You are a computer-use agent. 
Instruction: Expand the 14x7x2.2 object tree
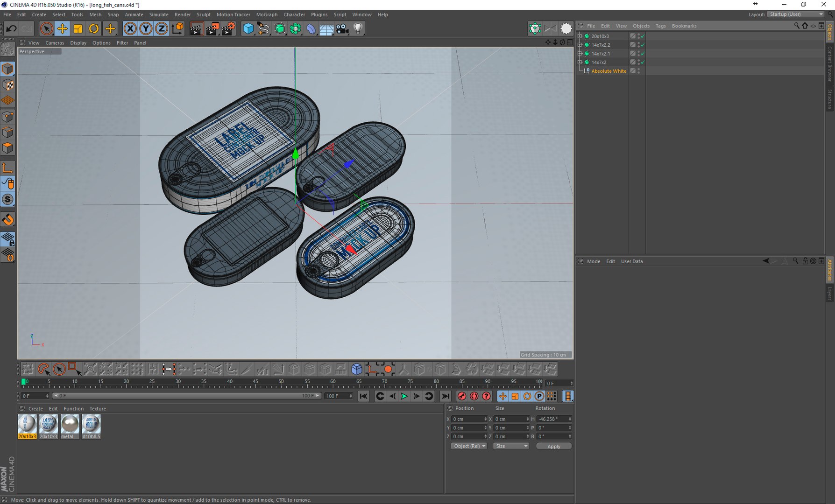pos(580,45)
